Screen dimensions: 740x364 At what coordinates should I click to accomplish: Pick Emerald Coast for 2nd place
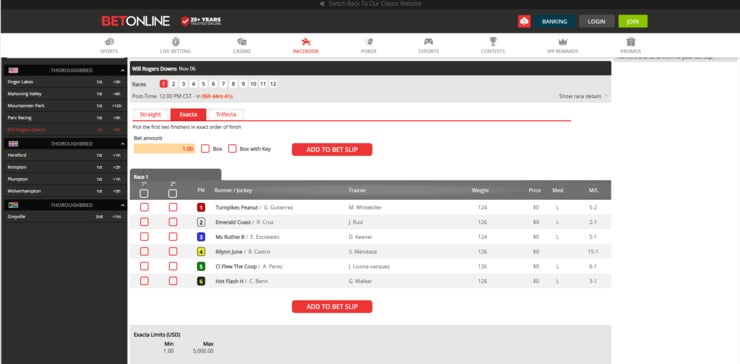pos(173,222)
